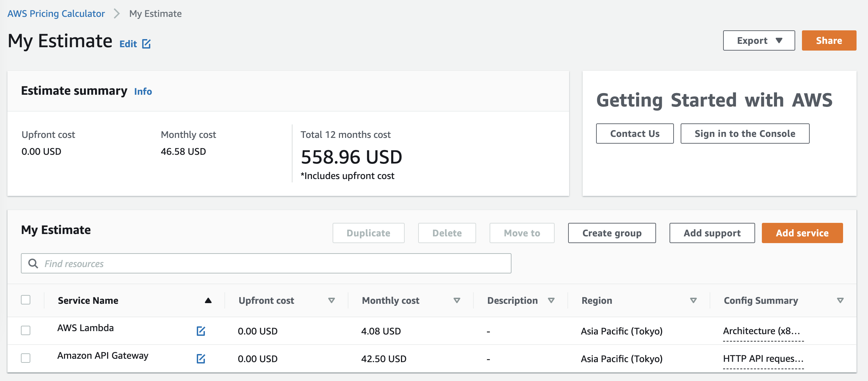Sort the Region column arrow

(x=693, y=300)
